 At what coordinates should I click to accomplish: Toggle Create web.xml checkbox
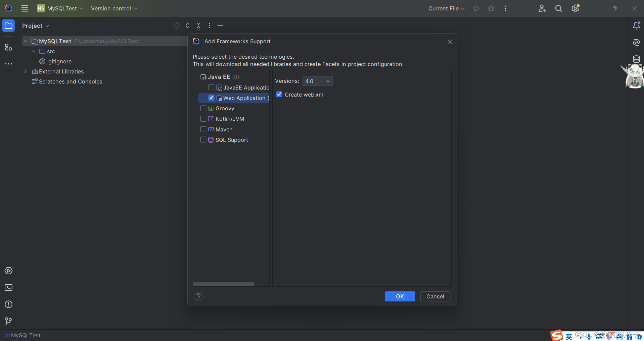pos(279,95)
